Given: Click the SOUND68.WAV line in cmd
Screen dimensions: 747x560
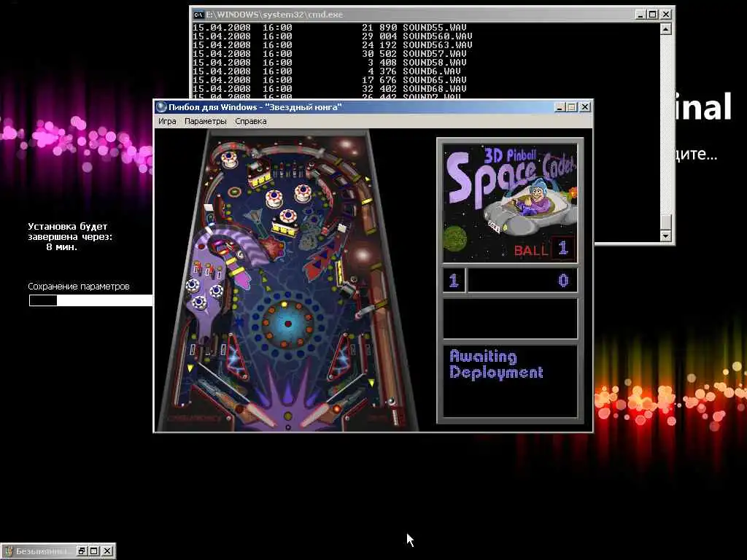Looking at the screenshot, I should tap(329, 88).
